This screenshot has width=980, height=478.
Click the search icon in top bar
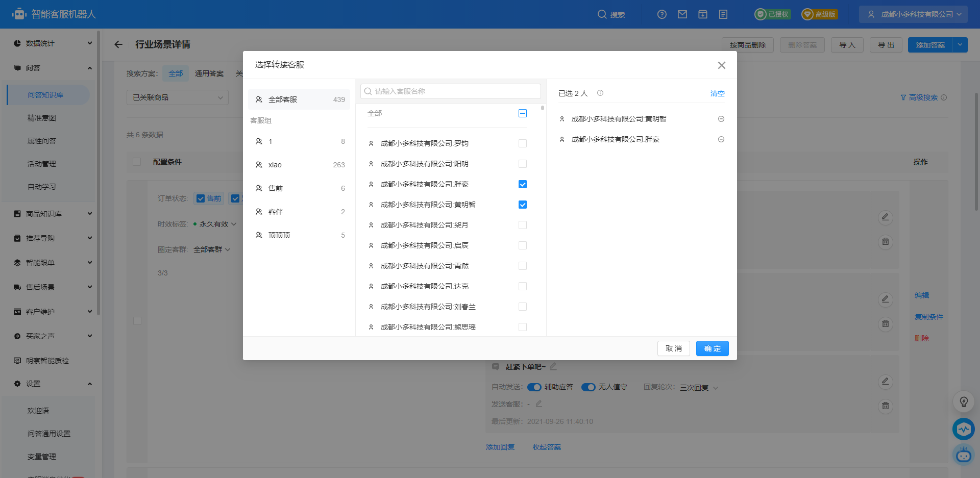coord(602,14)
